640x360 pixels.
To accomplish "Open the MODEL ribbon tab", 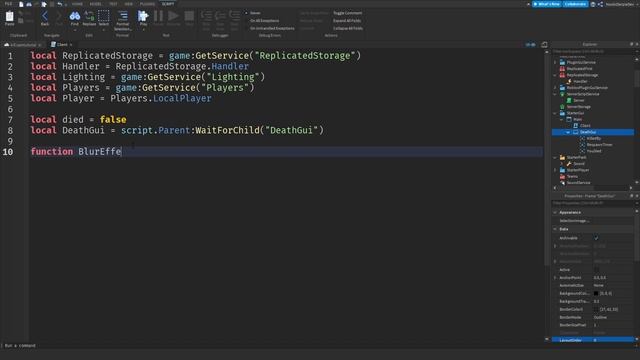I will click(x=95, y=4).
